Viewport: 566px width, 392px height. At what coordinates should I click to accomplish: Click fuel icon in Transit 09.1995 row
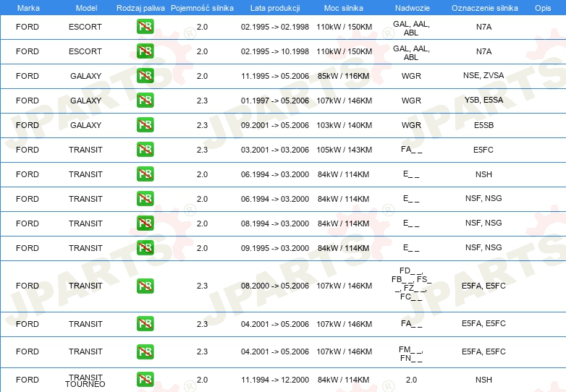click(145, 248)
